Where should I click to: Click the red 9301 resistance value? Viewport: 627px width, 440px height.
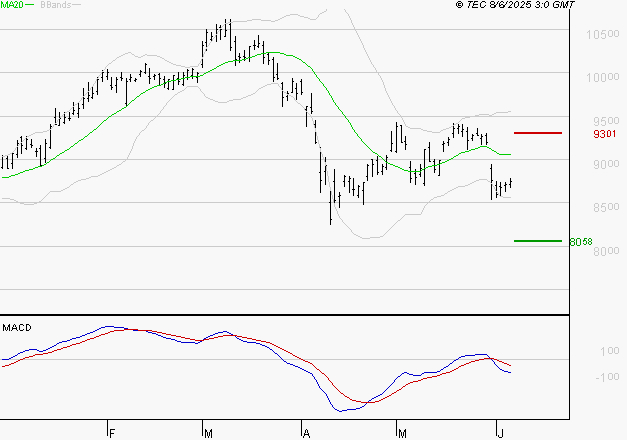tap(605, 134)
